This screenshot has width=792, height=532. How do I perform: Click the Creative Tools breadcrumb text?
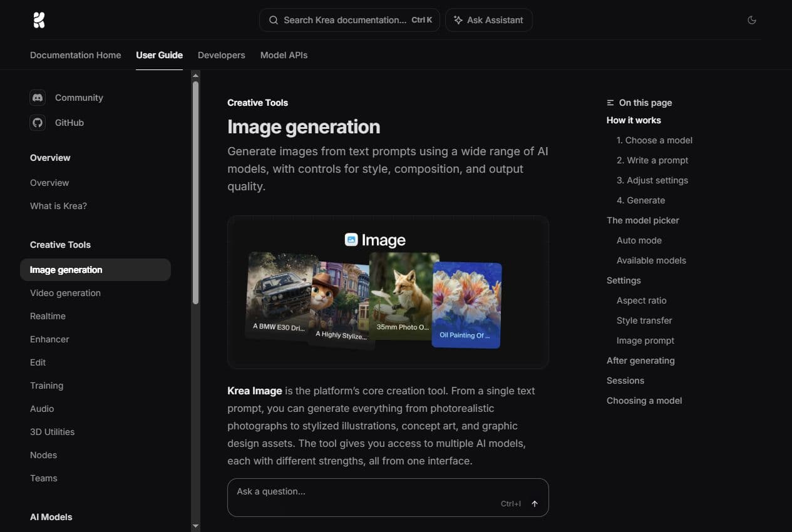coord(257,103)
